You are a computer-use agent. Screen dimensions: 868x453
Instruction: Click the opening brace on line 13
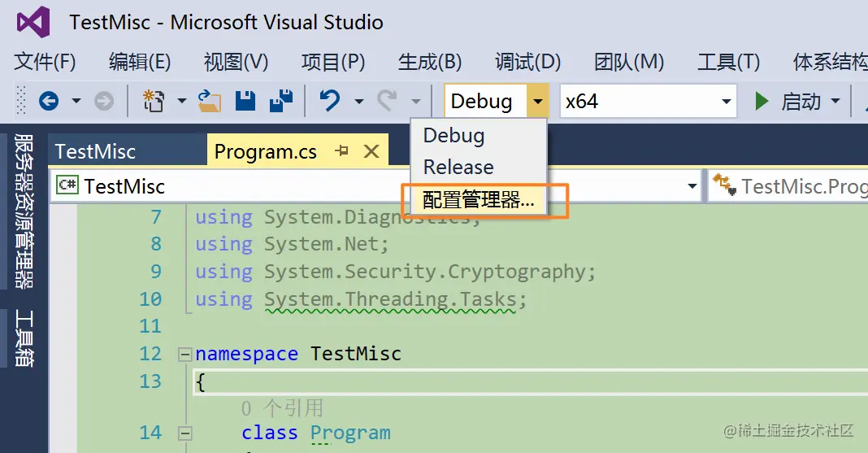tap(201, 382)
